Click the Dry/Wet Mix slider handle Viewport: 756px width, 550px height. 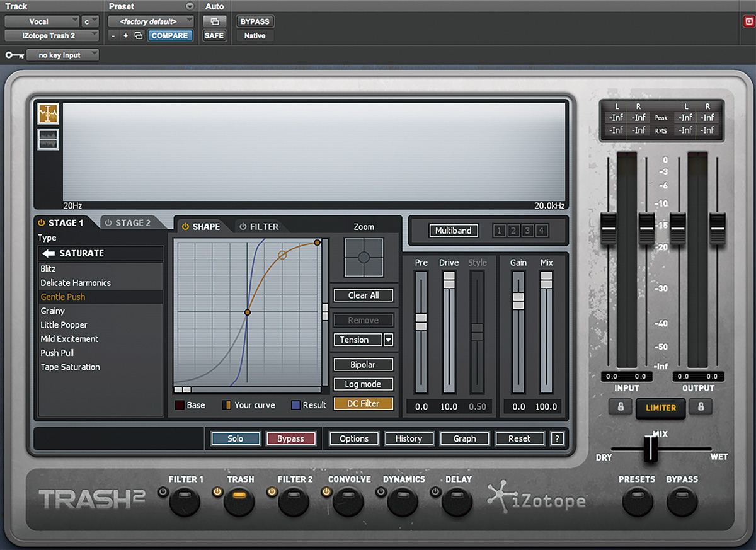pos(650,449)
